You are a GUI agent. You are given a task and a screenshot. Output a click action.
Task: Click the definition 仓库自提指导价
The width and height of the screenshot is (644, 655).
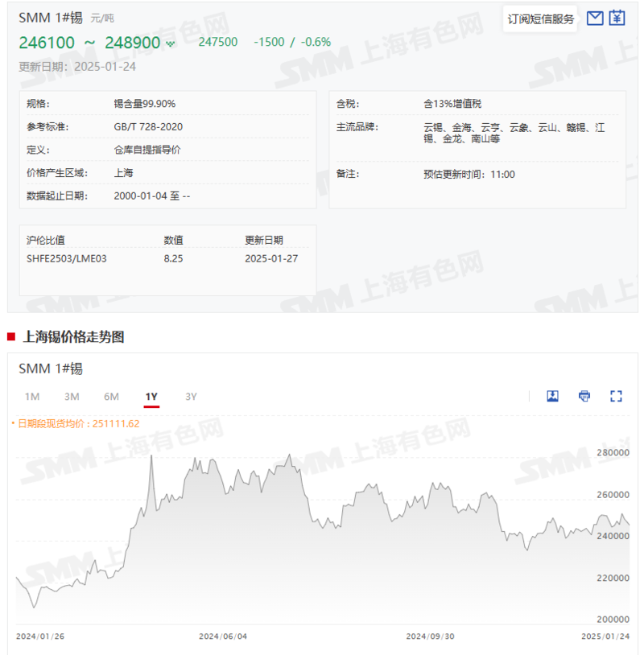click(x=147, y=150)
